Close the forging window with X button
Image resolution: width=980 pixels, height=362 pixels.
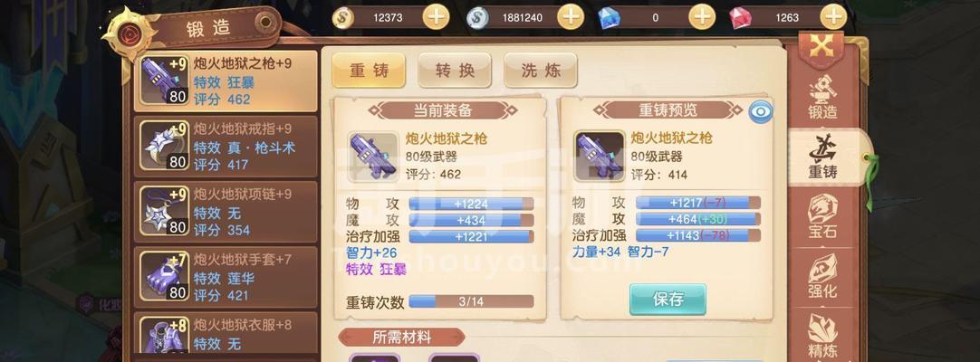coord(821,45)
